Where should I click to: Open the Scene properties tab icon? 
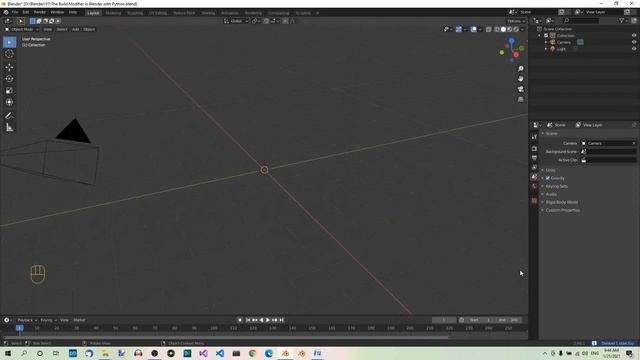pyautogui.click(x=534, y=177)
